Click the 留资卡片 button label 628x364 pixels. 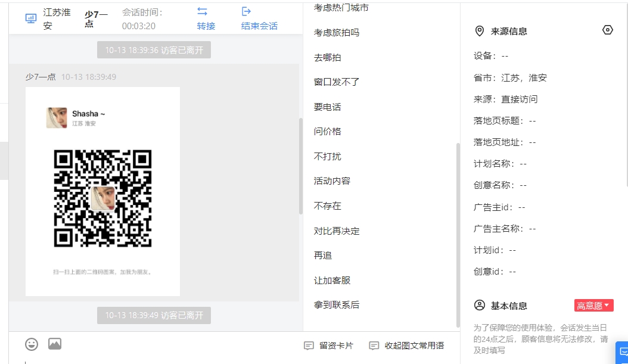pos(337,346)
